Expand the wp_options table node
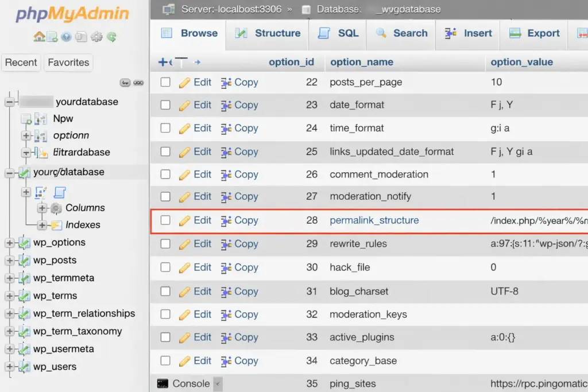Image resolution: width=588 pixels, height=392 pixels. (9, 243)
